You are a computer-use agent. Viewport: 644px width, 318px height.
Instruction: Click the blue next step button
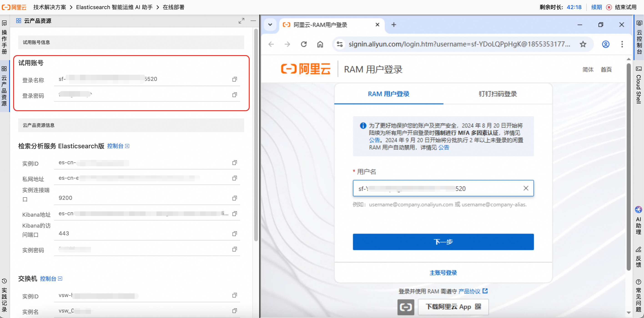(x=443, y=242)
